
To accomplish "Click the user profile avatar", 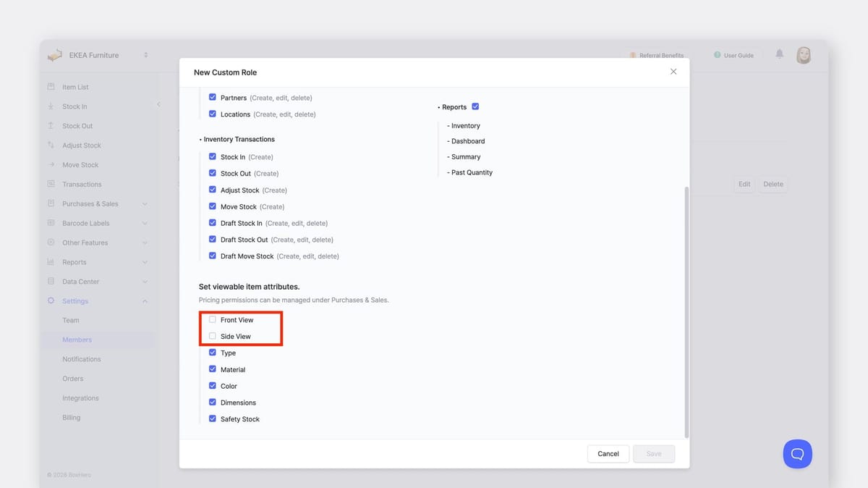I will [803, 55].
